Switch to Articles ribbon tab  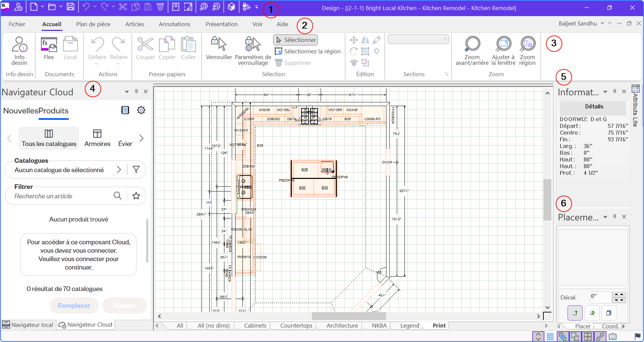tap(135, 24)
